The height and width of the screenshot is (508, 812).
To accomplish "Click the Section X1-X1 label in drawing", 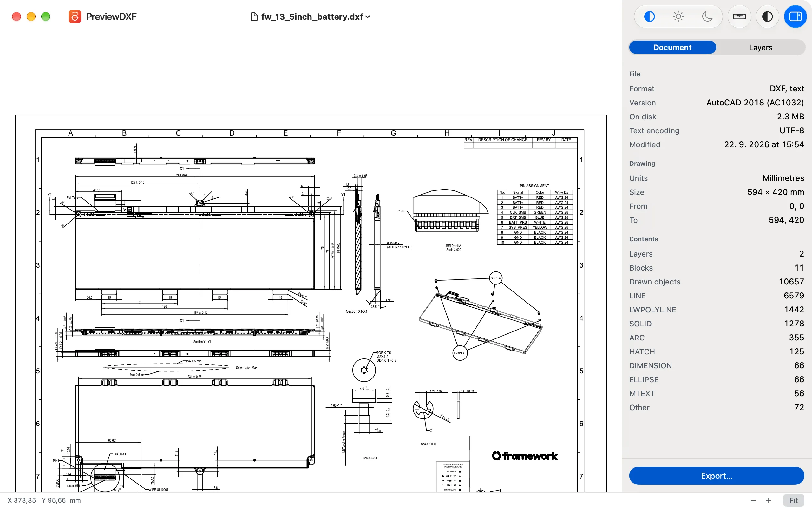I will pyautogui.click(x=356, y=311).
